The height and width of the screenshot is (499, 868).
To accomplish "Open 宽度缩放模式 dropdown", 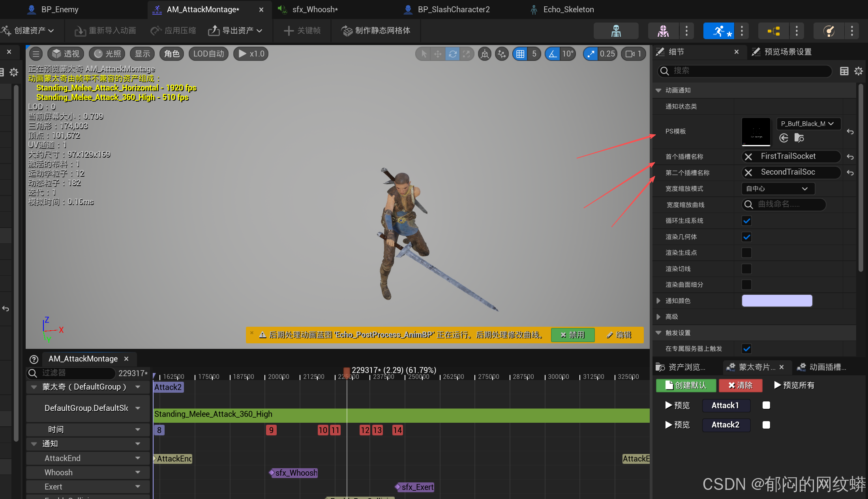I will click(x=778, y=189).
